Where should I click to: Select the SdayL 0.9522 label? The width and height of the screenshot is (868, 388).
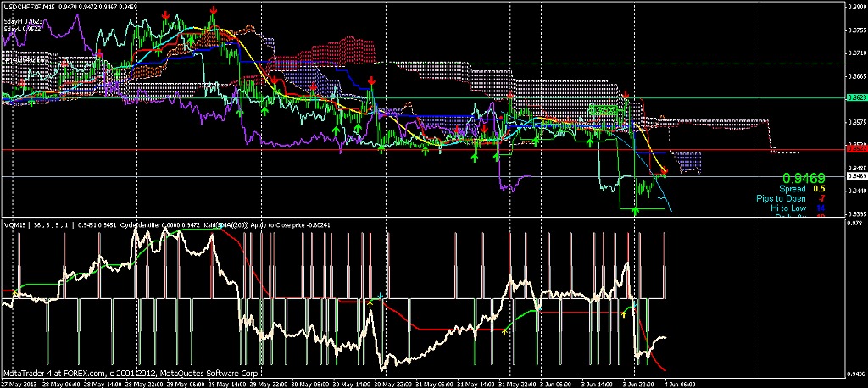[23, 28]
